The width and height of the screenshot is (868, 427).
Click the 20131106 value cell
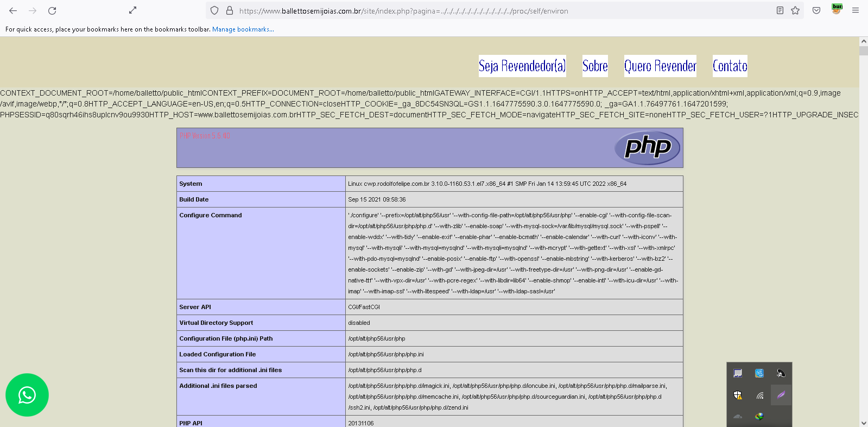(x=514, y=422)
